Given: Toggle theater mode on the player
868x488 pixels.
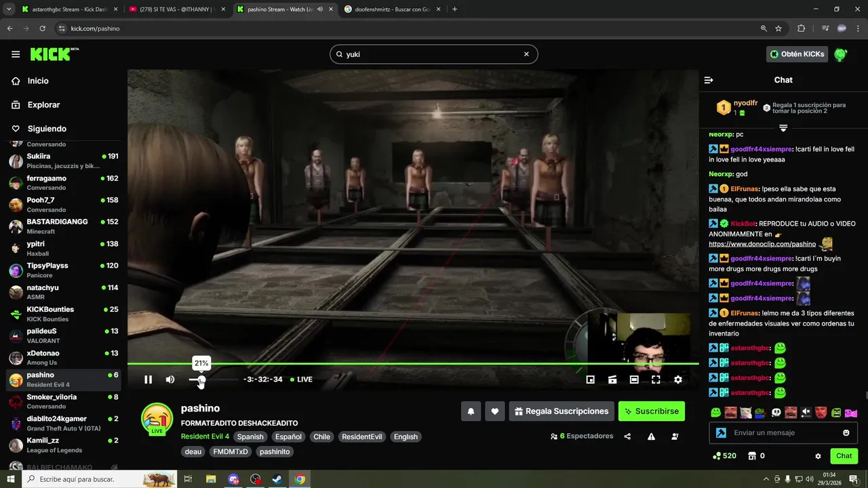Looking at the screenshot, I should 634,380.
